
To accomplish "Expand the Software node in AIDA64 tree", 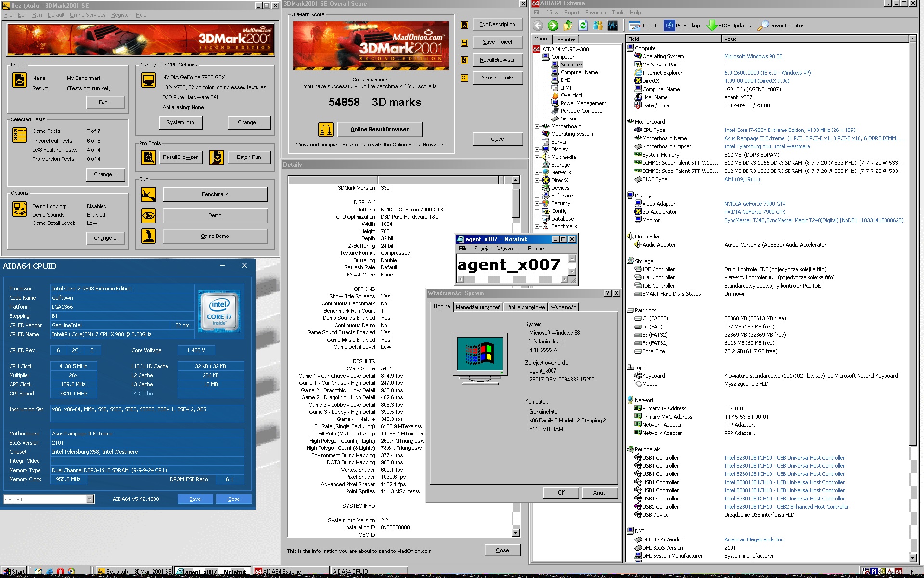I will [x=537, y=196].
